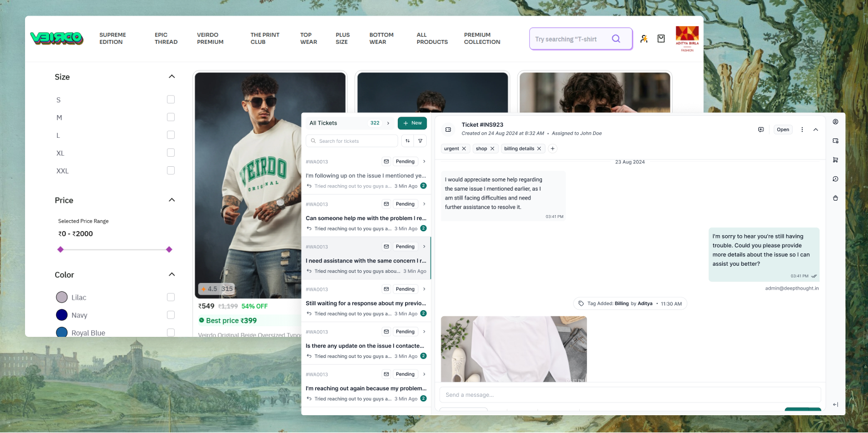
Task: Open the user account icon in Veirdo header
Action: [x=644, y=39]
